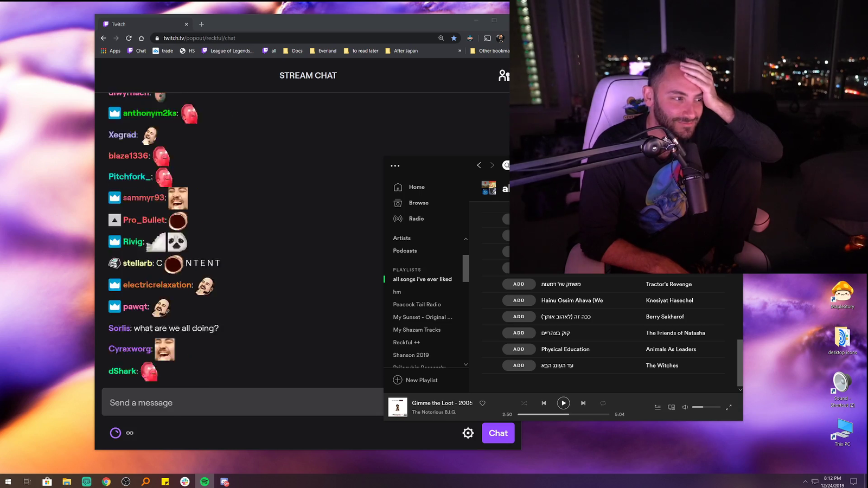Open the Everland bookmark folder

[x=323, y=51]
